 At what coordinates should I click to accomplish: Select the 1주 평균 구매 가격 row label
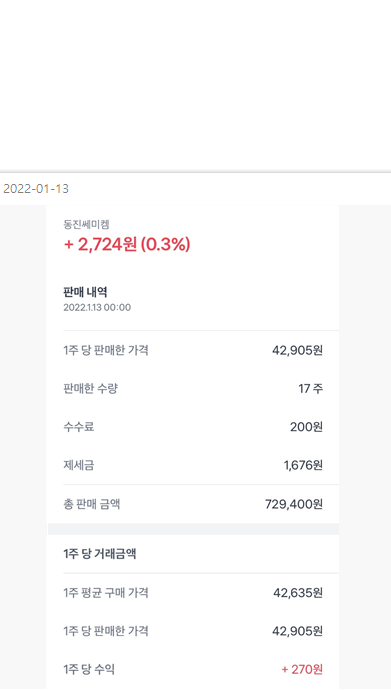point(106,593)
